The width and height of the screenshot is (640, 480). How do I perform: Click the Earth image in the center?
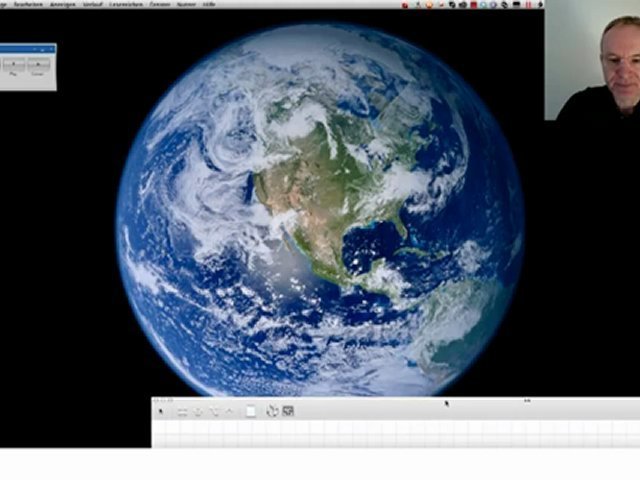(320, 210)
